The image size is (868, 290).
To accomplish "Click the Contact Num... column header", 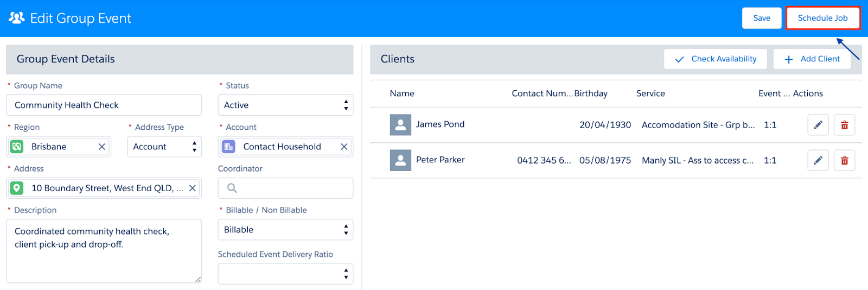I will [542, 93].
